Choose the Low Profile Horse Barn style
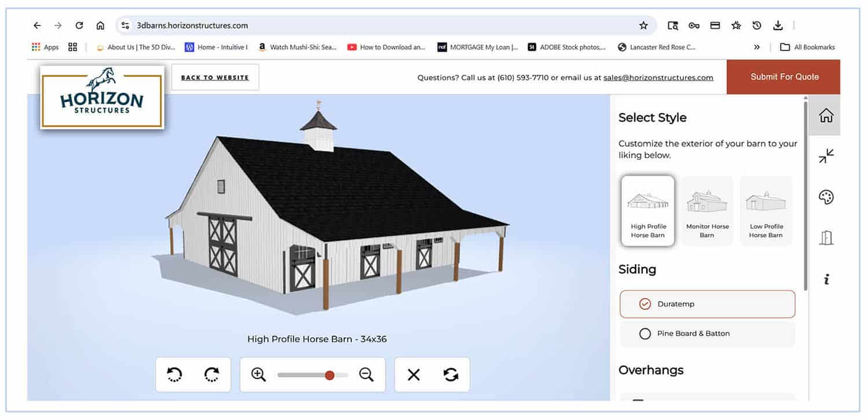Image resolution: width=868 pixels, height=420 pixels. coord(766,211)
